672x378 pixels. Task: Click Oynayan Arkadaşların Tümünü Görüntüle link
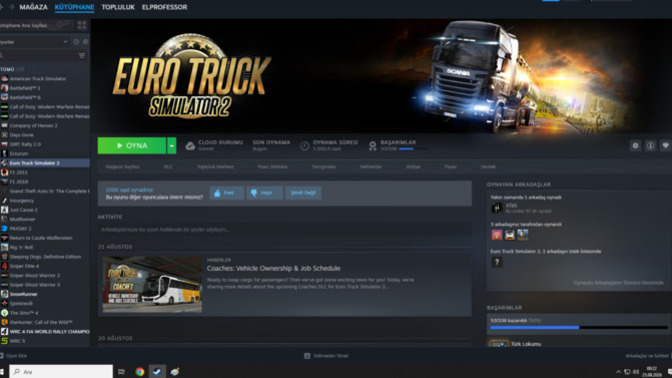tap(618, 283)
